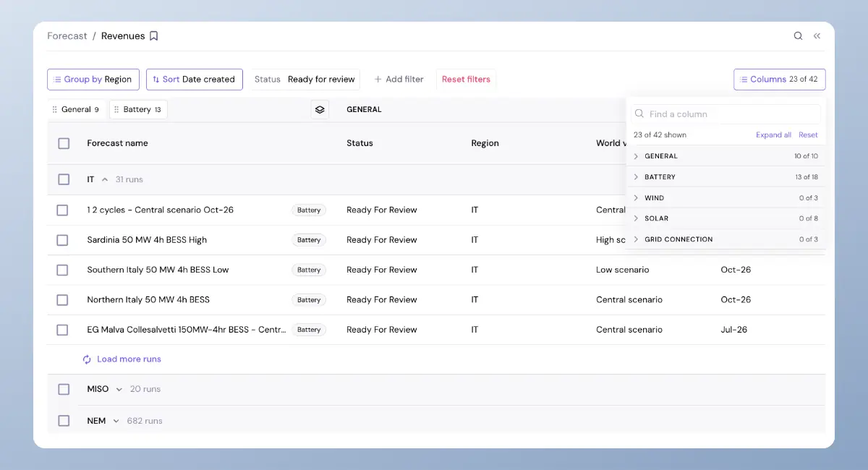Tick the Southern Italy 50 MW checkbox
The image size is (868, 470).
62,270
